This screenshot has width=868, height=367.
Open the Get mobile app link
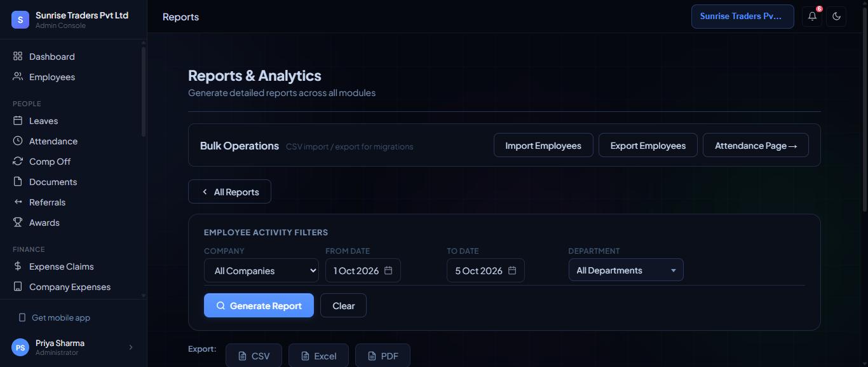[x=61, y=317]
